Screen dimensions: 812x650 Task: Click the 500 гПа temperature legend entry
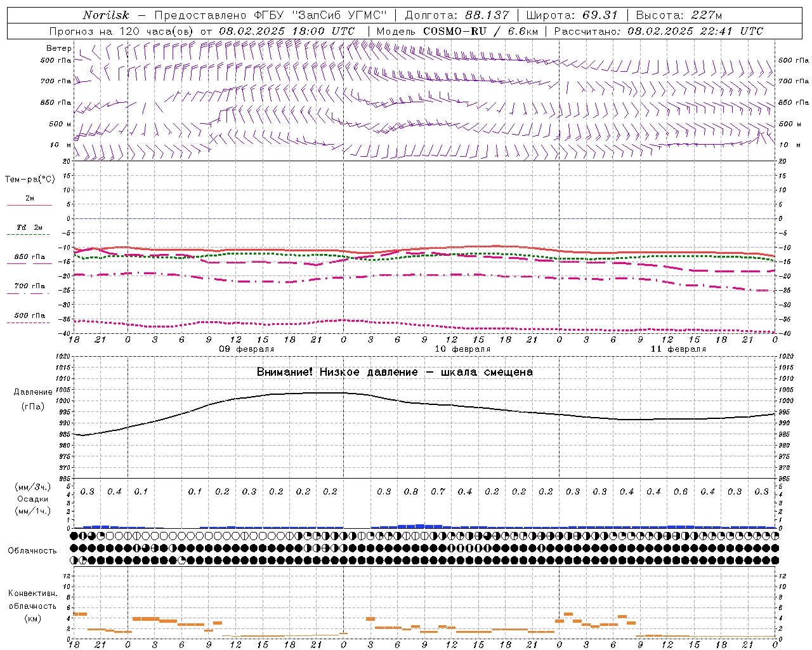coord(29,315)
